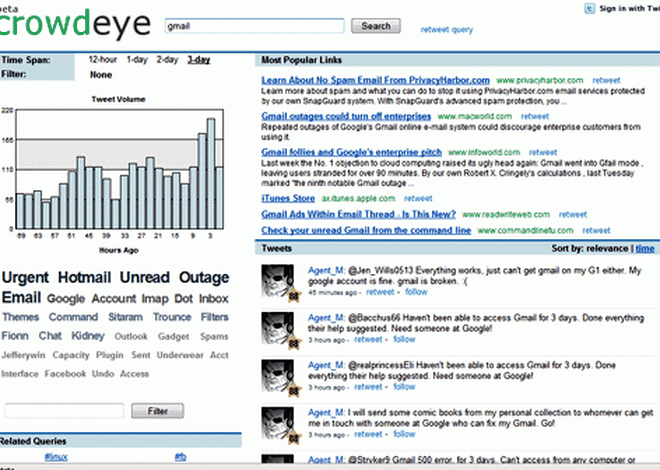Viewport: 660px width, 470px height.
Task: Retweet the PrivacyHarbor link
Action: (x=606, y=80)
